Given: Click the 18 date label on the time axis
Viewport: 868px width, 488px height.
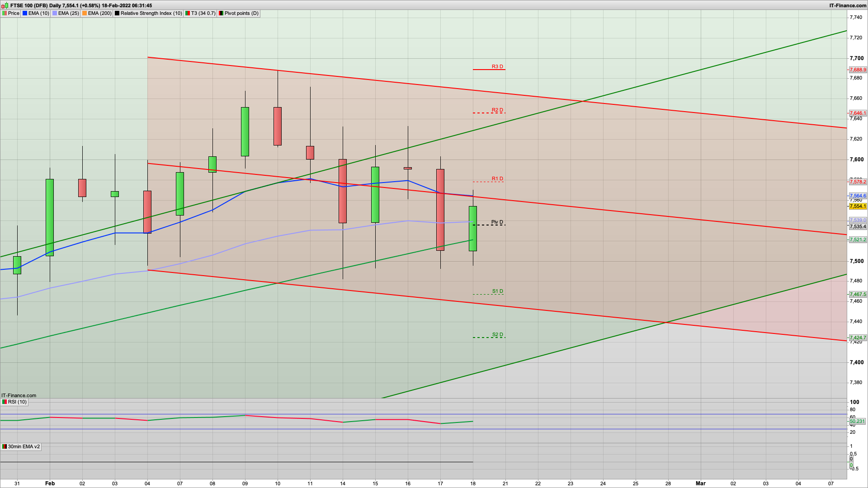Looking at the screenshot, I should [x=473, y=483].
